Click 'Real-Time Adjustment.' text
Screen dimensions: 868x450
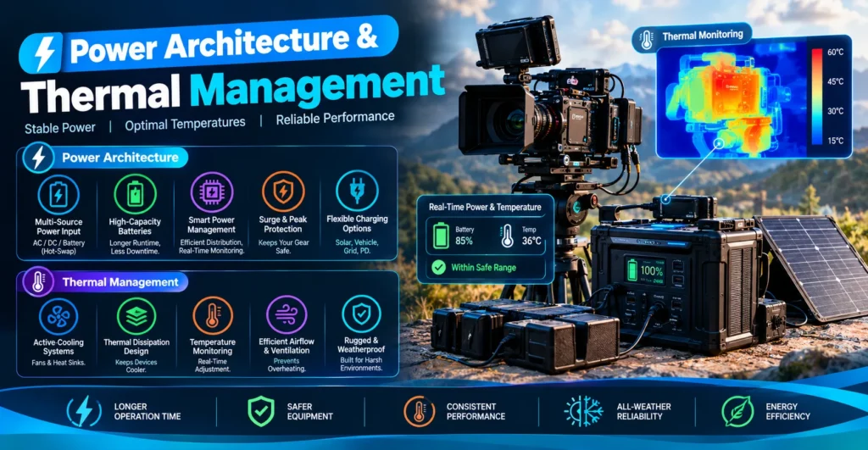(213, 365)
